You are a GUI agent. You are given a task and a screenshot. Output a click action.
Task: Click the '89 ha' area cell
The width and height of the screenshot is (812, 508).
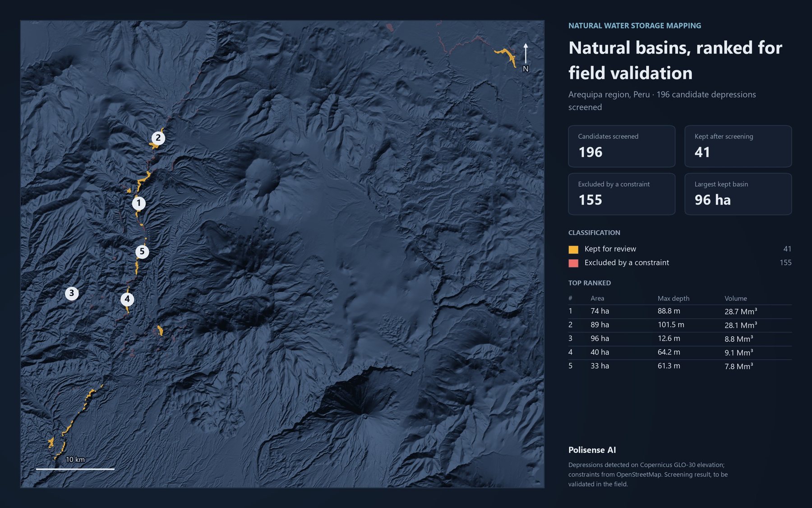point(600,325)
